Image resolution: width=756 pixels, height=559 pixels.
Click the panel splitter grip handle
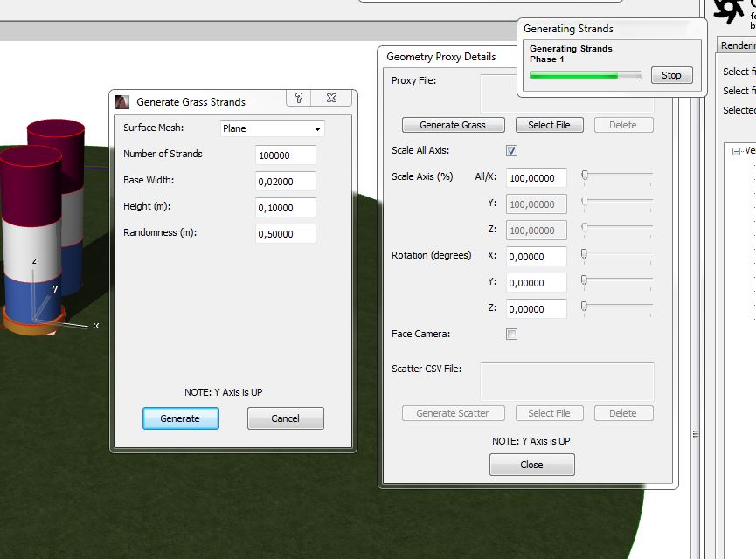click(696, 434)
